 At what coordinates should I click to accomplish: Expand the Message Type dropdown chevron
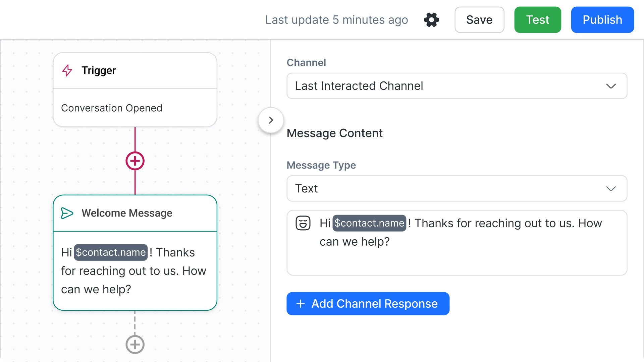point(611,189)
